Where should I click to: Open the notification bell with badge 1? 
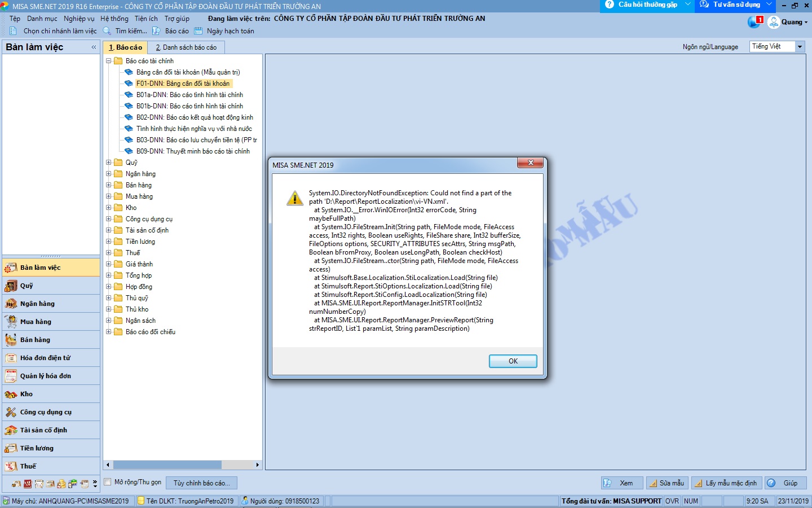(x=754, y=22)
